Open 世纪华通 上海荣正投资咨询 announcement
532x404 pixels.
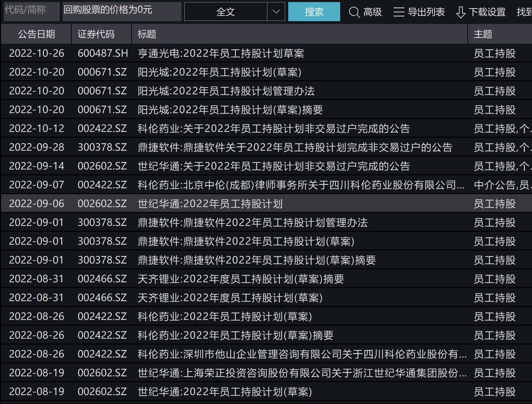coord(302,373)
